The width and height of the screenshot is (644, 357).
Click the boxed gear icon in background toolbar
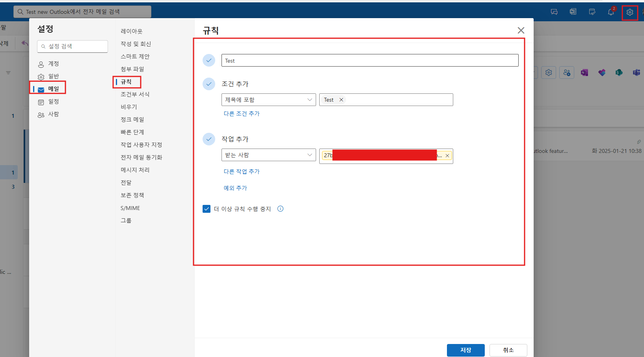549,73
